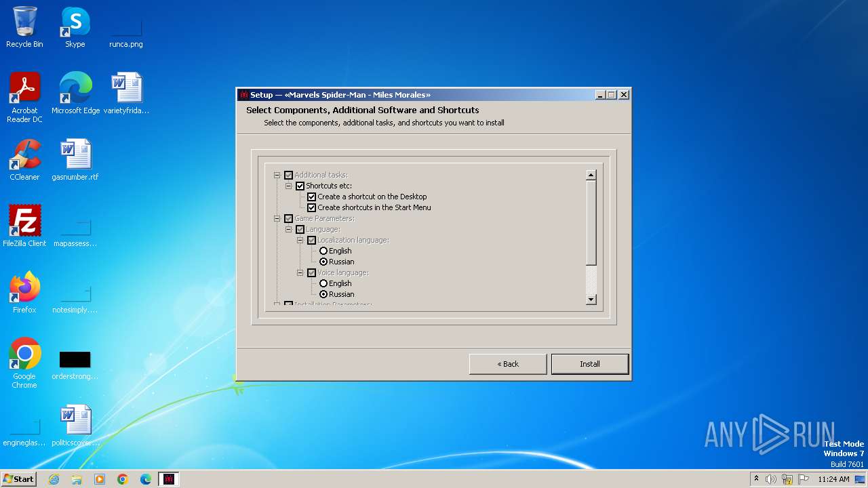Open the File Explorer taskbar icon
This screenshot has height=488, width=868.
click(x=77, y=479)
